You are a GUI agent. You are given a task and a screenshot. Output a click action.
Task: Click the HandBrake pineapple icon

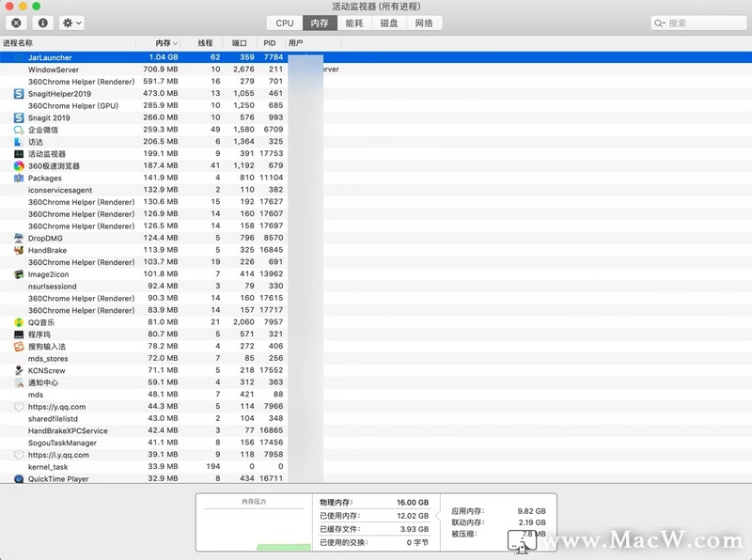point(19,250)
